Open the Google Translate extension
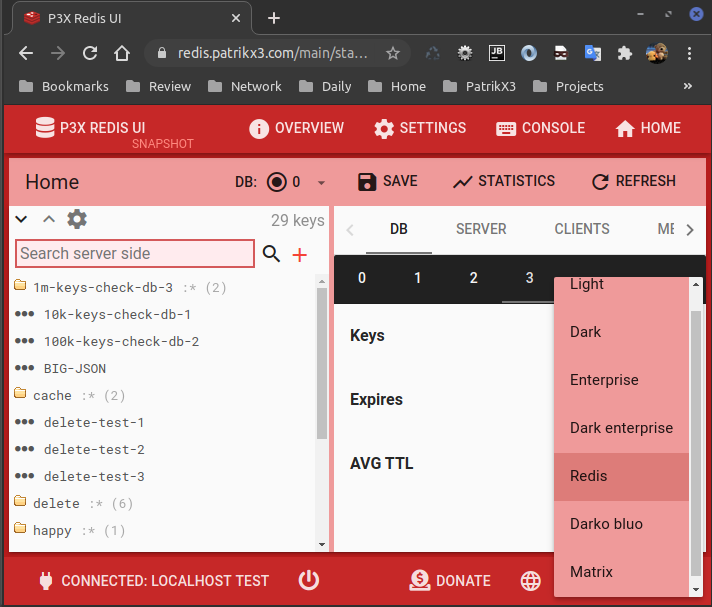Screen dimensions: 712x607 point(593,54)
